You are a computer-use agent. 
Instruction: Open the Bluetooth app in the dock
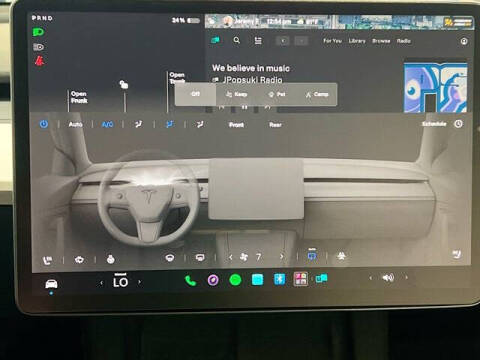pyautogui.click(x=279, y=279)
